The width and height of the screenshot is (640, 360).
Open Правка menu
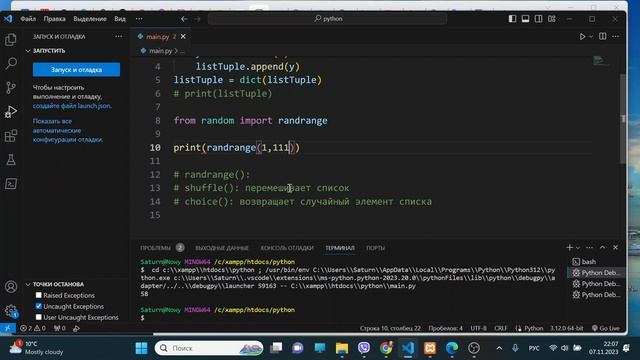[54, 19]
